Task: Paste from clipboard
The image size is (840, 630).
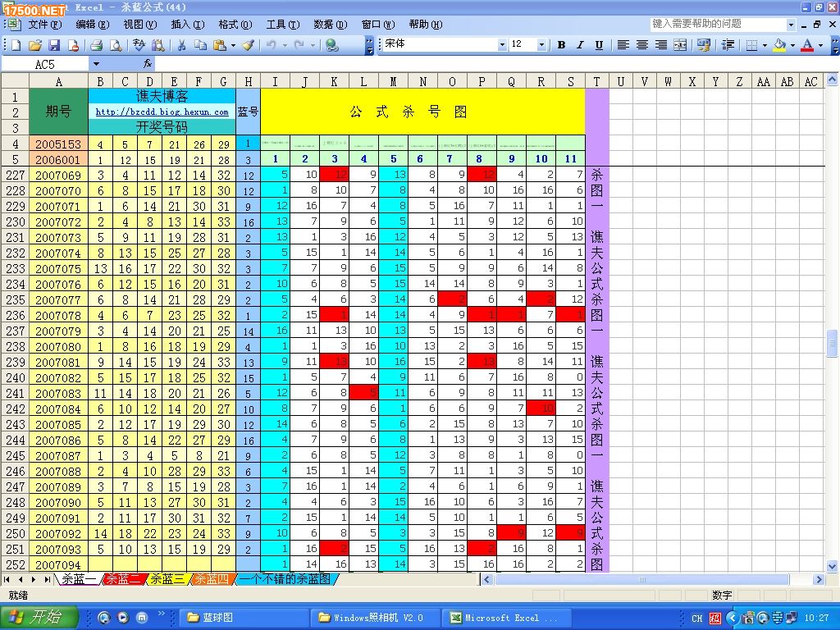Action: point(220,46)
